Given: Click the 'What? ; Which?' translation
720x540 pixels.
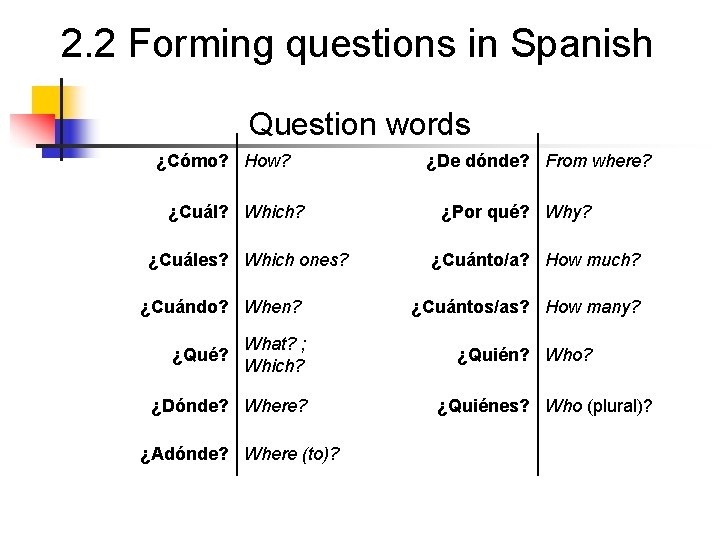Looking at the screenshot, I should click(x=275, y=355).
